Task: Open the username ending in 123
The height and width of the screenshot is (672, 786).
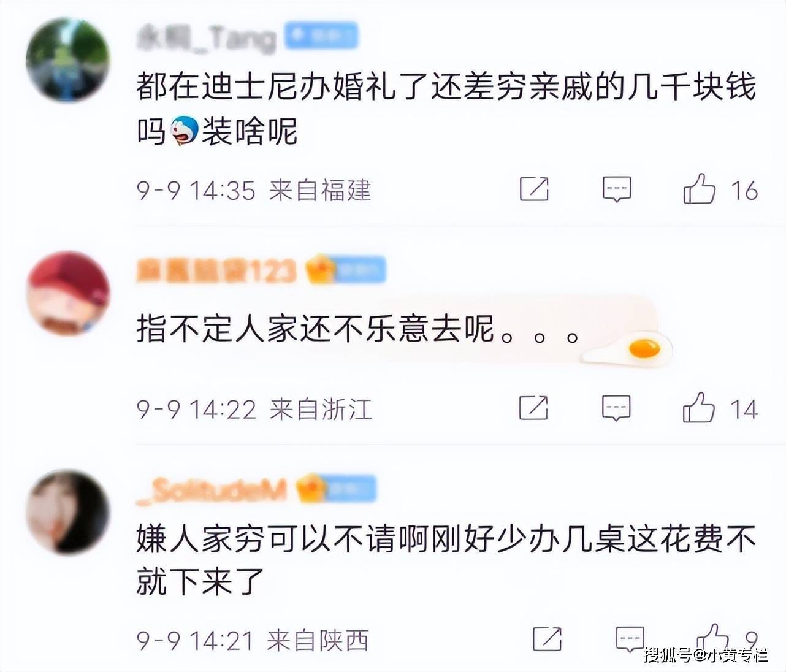Action: coord(216,270)
